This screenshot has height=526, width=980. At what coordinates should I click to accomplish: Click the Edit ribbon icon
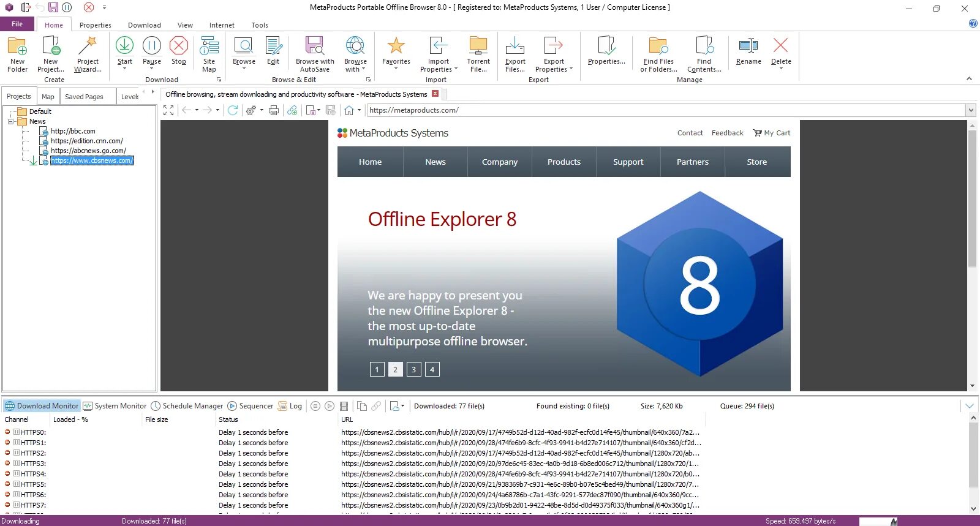[x=273, y=50]
